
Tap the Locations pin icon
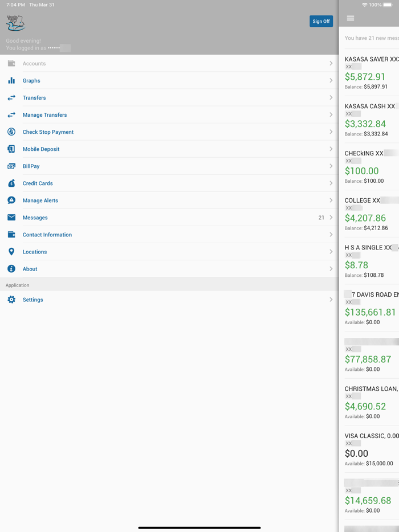pos(11,252)
